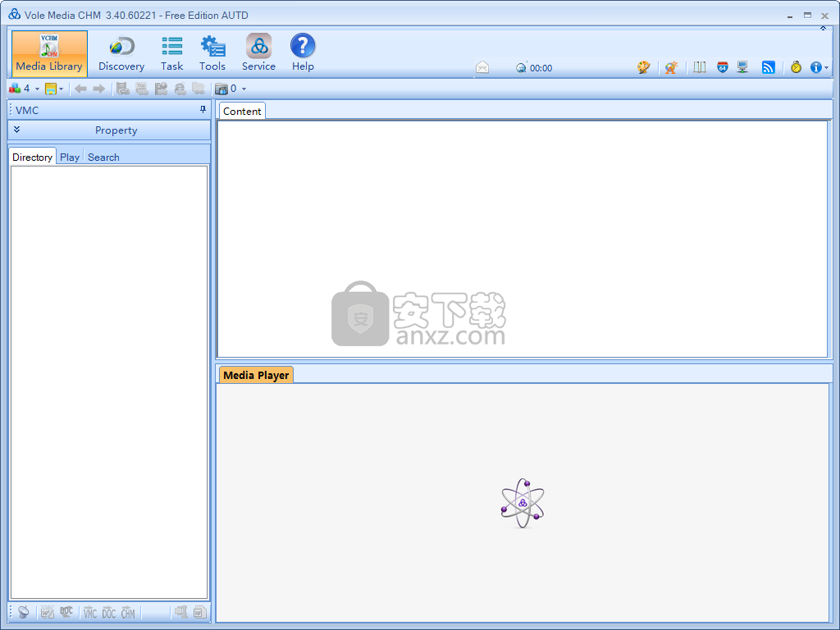Viewport: 840px width, 630px height.
Task: Expand the dropdown next to folder count 0
Action: pyautogui.click(x=244, y=89)
